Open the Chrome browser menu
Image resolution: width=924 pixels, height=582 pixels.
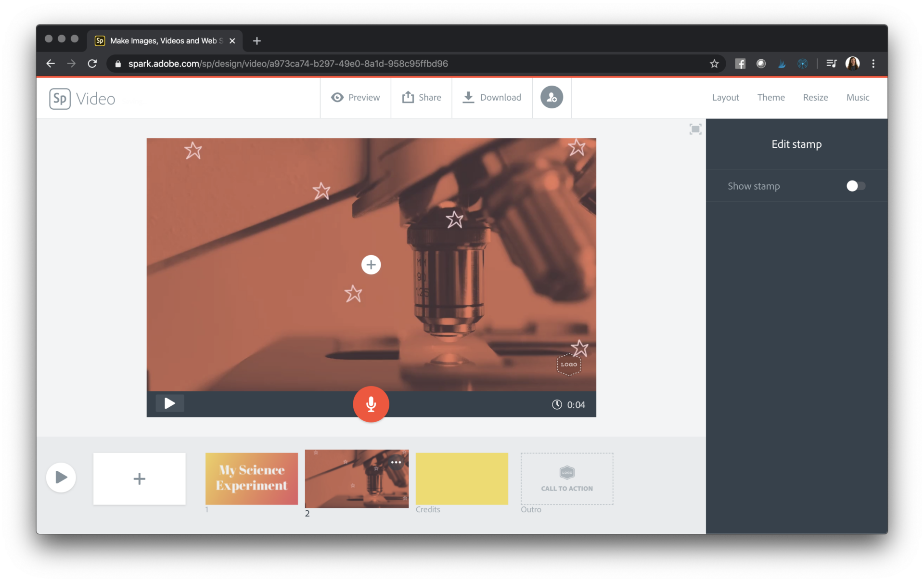pyautogui.click(x=873, y=63)
